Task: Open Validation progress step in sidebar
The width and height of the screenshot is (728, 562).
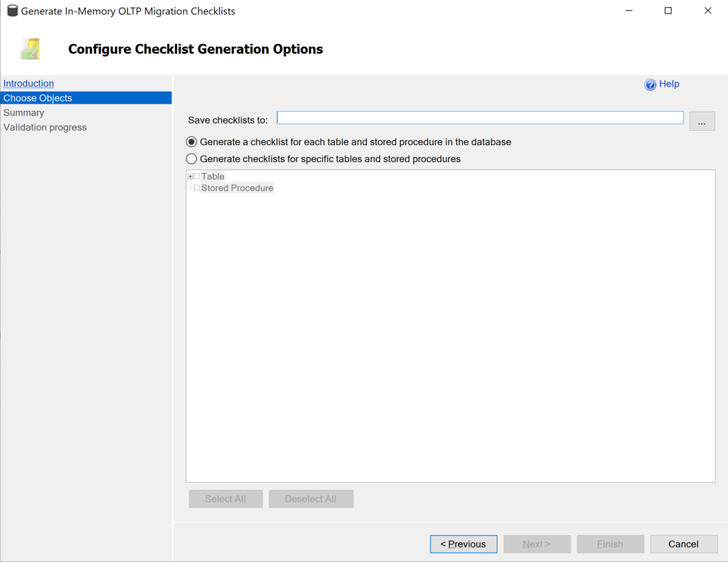Action: tap(45, 127)
